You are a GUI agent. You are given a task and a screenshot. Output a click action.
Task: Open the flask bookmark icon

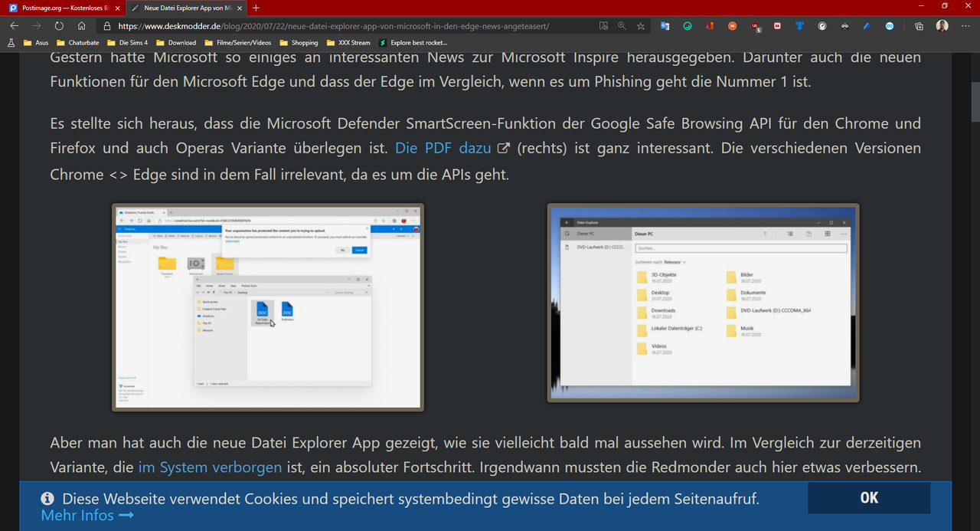[x=11, y=43]
